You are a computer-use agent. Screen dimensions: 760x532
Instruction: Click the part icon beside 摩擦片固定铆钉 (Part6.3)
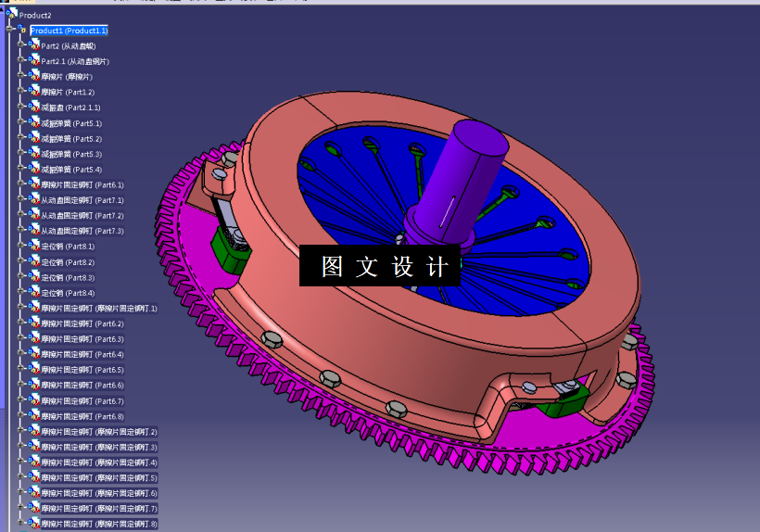tap(34, 338)
